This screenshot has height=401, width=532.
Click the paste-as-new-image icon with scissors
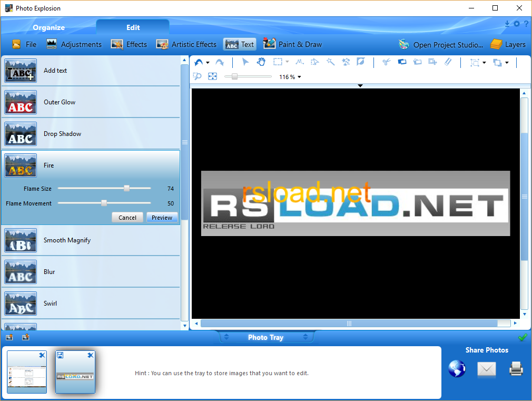432,62
